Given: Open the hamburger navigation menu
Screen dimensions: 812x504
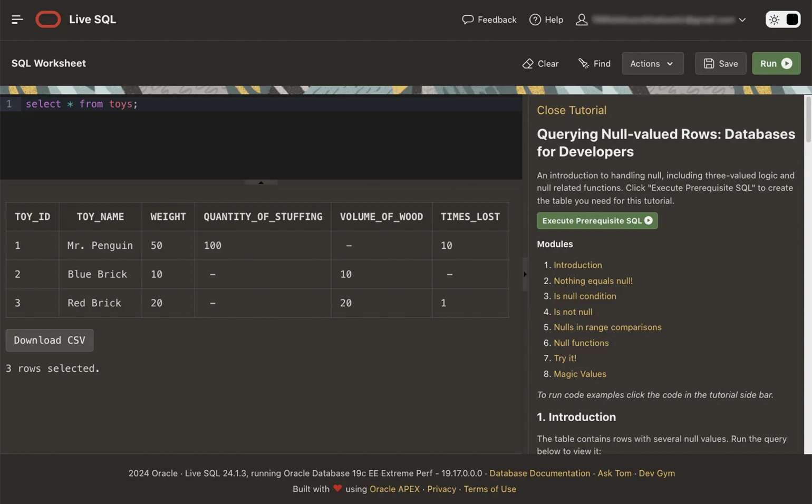Looking at the screenshot, I should tap(17, 20).
